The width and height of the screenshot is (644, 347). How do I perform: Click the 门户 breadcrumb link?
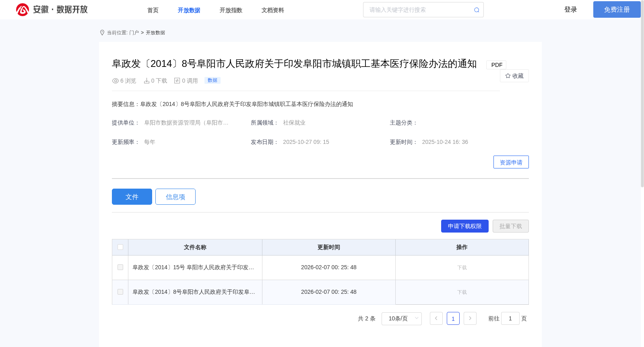(134, 33)
